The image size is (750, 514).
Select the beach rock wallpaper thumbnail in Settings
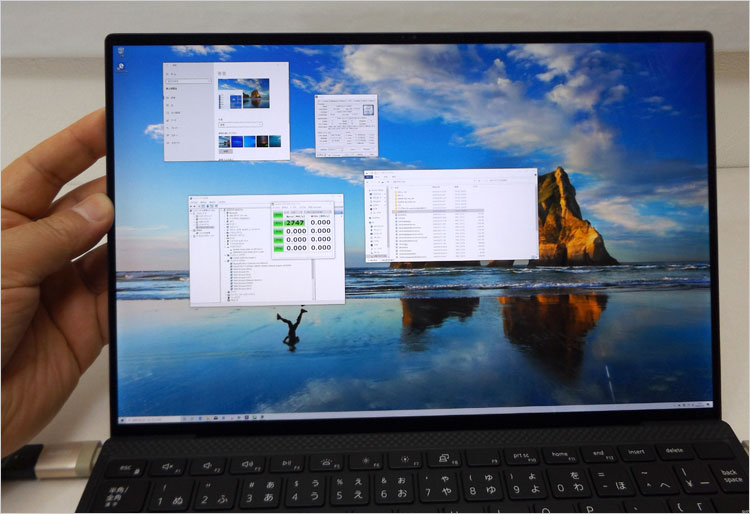tap(224, 141)
